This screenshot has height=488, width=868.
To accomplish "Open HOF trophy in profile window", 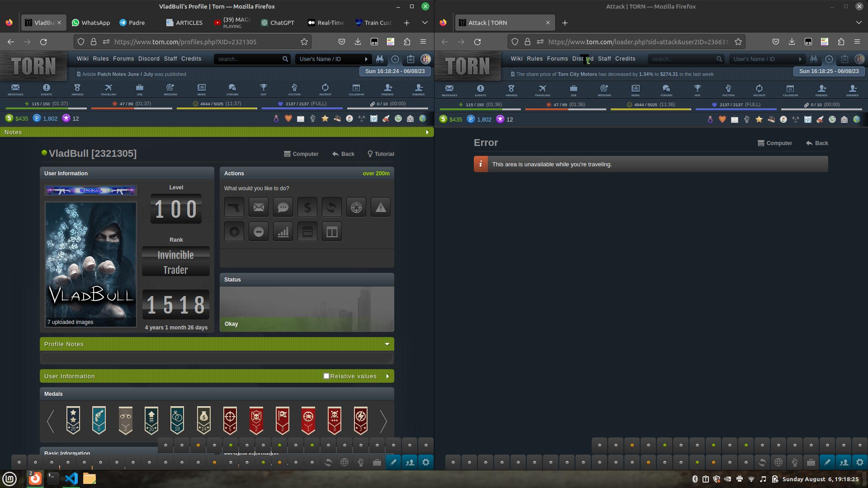I will pyautogui.click(x=263, y=89).
